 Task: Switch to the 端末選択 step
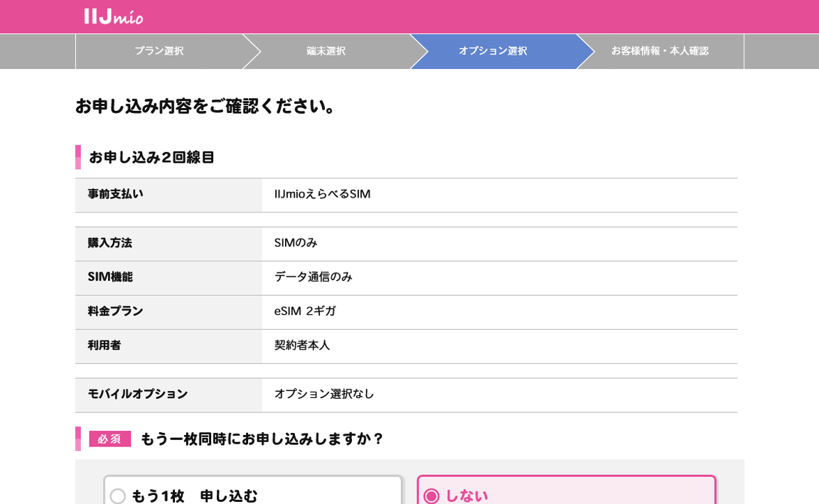pyautogui.click(x=326, y=51)
